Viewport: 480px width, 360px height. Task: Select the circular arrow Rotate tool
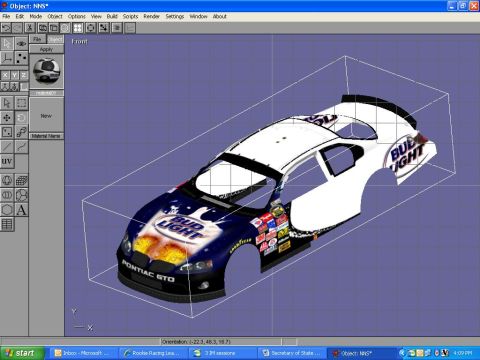(21, 118)
